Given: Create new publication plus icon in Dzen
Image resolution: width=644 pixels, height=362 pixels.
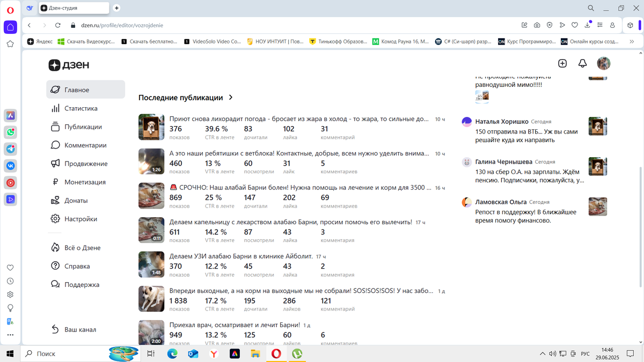Looking at the screenshot, I should coord(562,63).
